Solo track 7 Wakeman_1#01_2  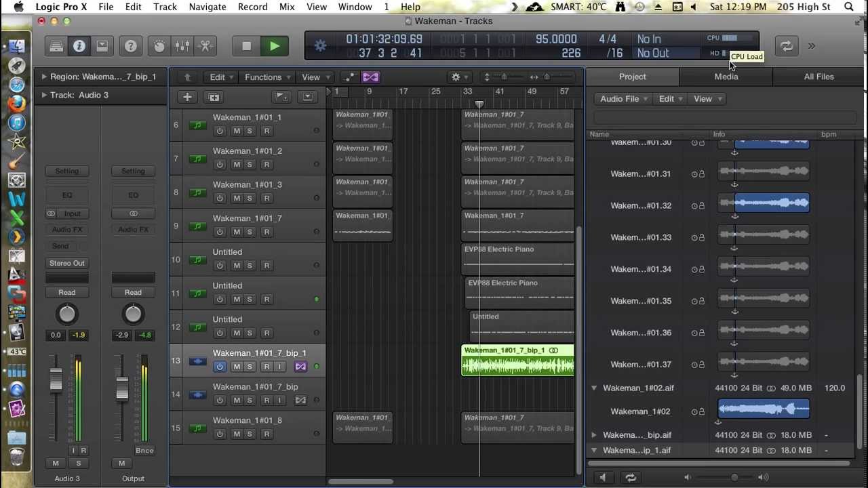(x=250, y=165)
